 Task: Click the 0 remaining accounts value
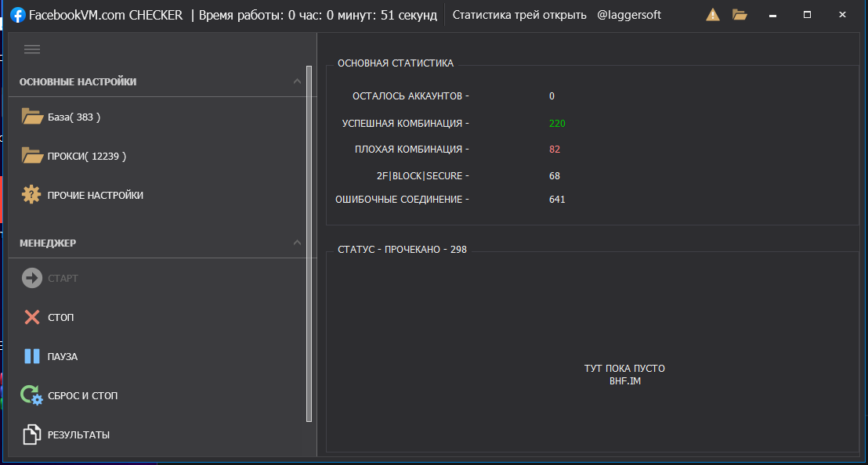[x=552, y=96]
